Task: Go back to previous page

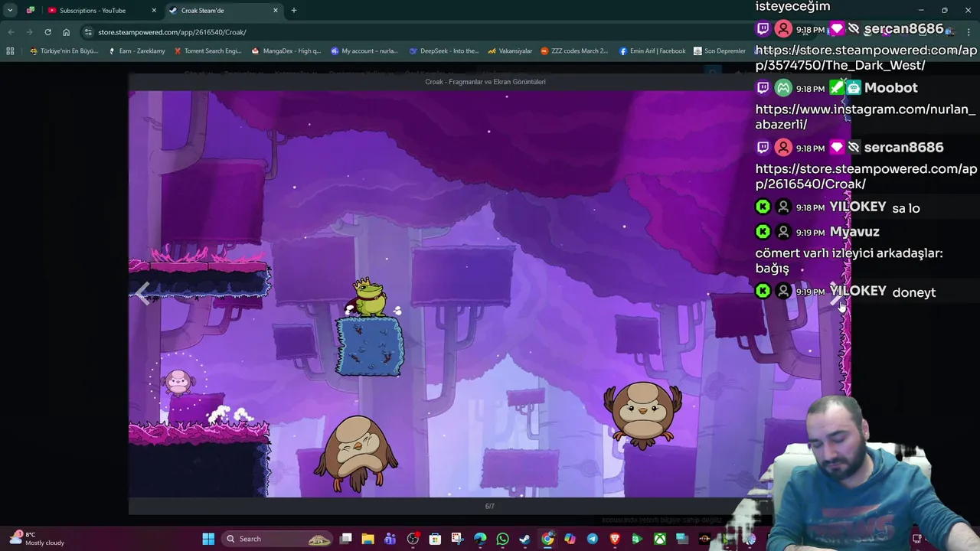Action: (x=11, y=32)
